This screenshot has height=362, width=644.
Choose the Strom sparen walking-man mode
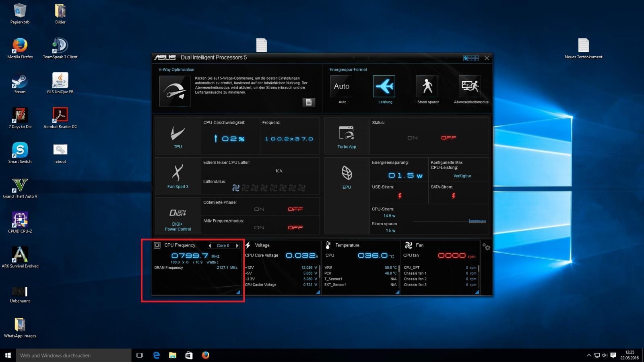click(427, 86)
